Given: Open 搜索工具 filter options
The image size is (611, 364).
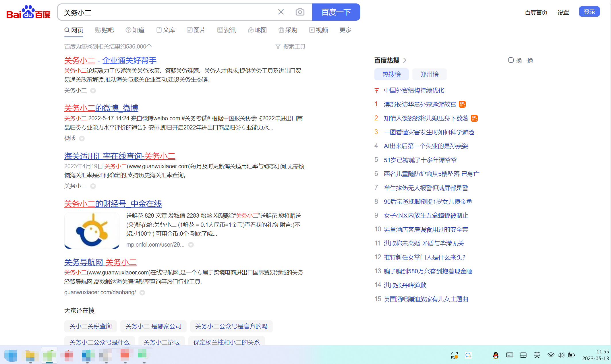Looking at the screenshot, I should (291, 47).
